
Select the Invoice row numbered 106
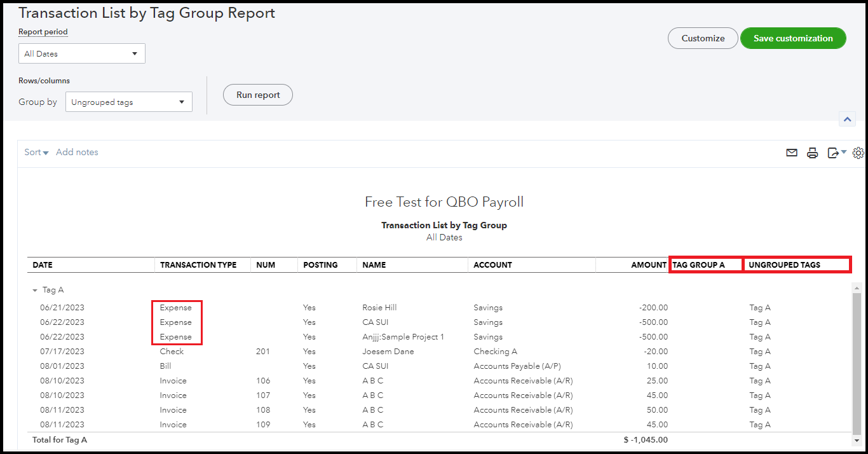coord(381,380)
